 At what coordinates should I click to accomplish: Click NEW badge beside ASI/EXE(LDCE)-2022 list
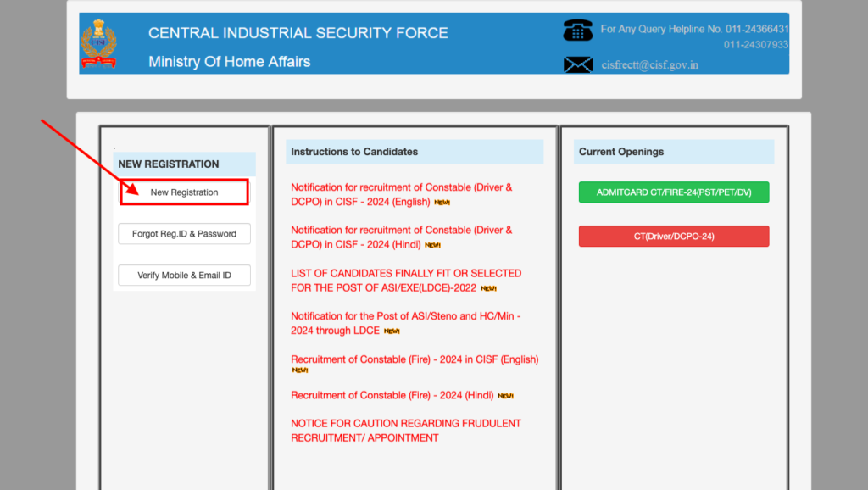click(x=488, y=288)
